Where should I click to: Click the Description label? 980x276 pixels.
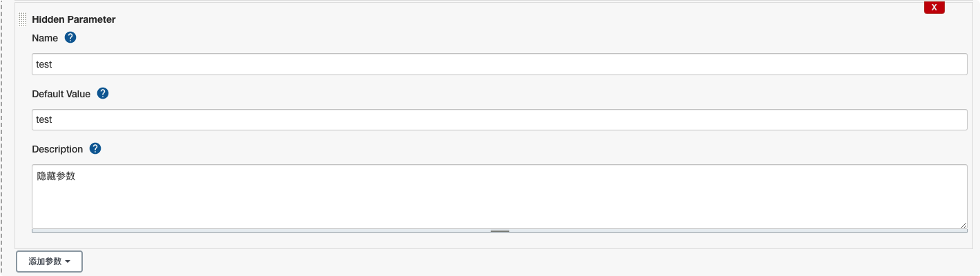point(57,149)
